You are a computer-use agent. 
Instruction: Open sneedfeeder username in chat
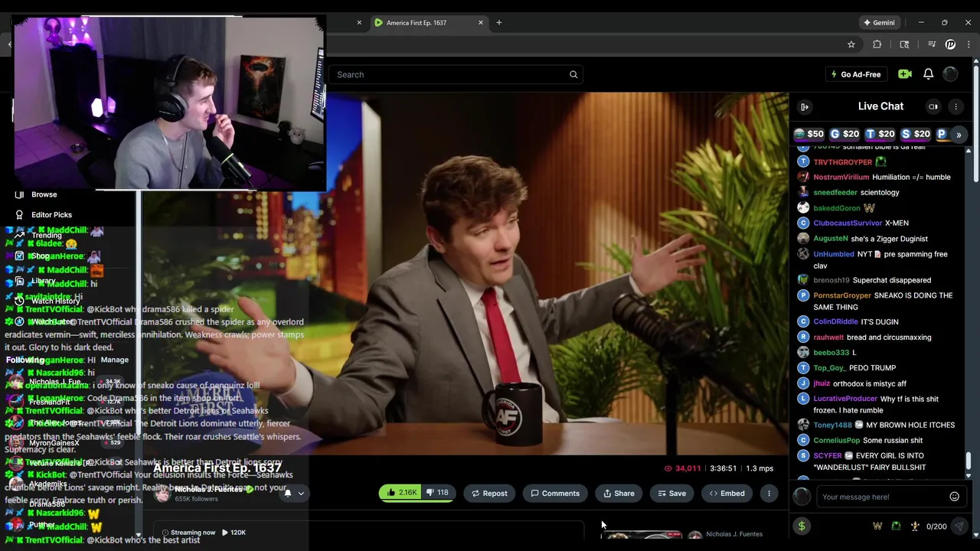coord(835,193)
